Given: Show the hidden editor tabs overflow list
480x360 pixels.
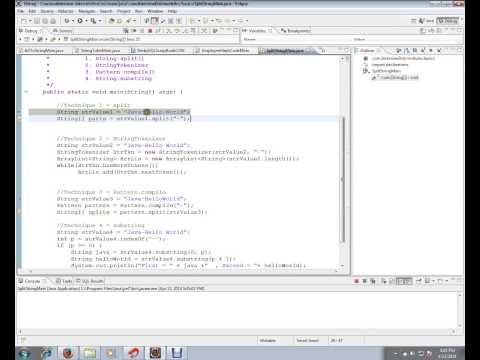Looking at the screenshot, I should point(322,51).
